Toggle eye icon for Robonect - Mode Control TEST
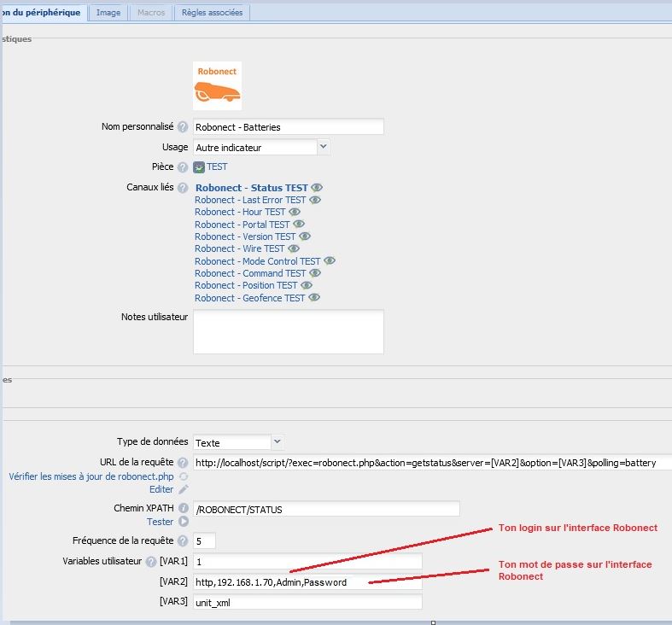Screen dimensions: 672x625 (329, 260)
